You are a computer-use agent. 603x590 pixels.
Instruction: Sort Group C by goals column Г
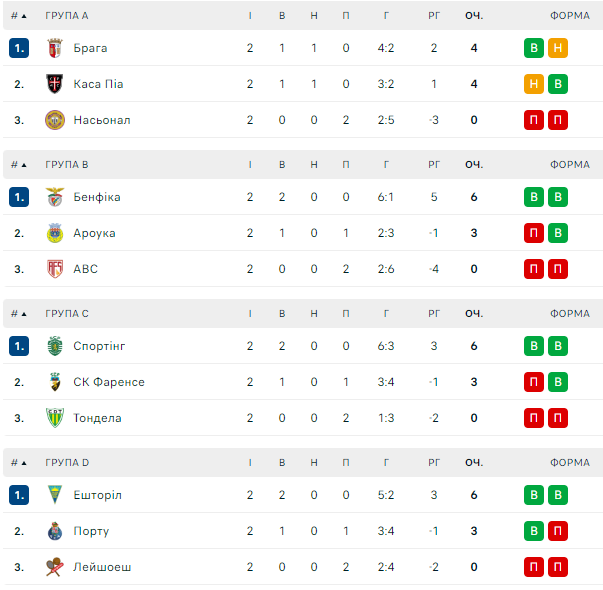386,314
